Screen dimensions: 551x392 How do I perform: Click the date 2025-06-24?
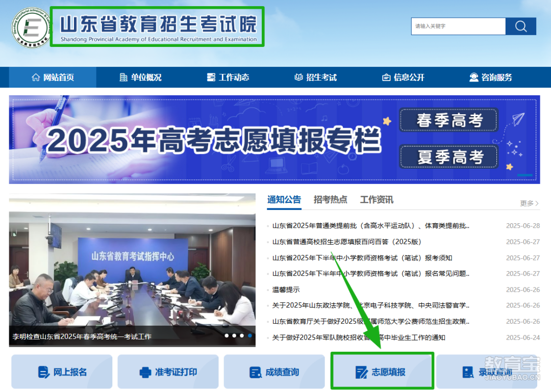click(523, 338)
